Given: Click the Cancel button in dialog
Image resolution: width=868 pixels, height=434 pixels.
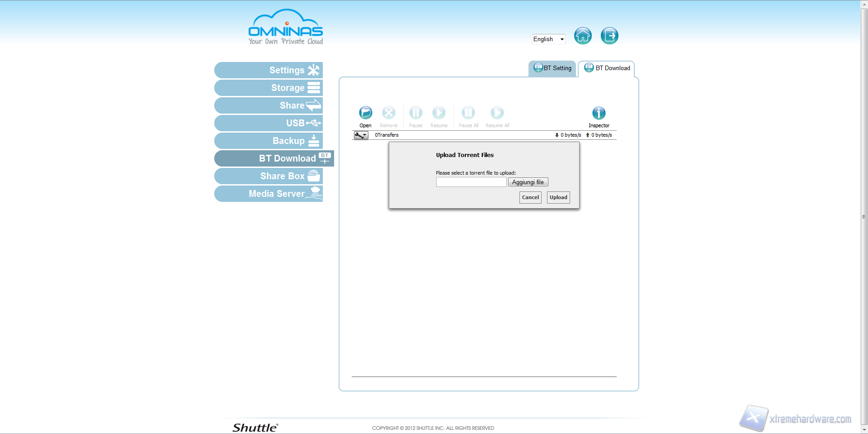Looking at the screenshot, I should (x=530, y=197).
